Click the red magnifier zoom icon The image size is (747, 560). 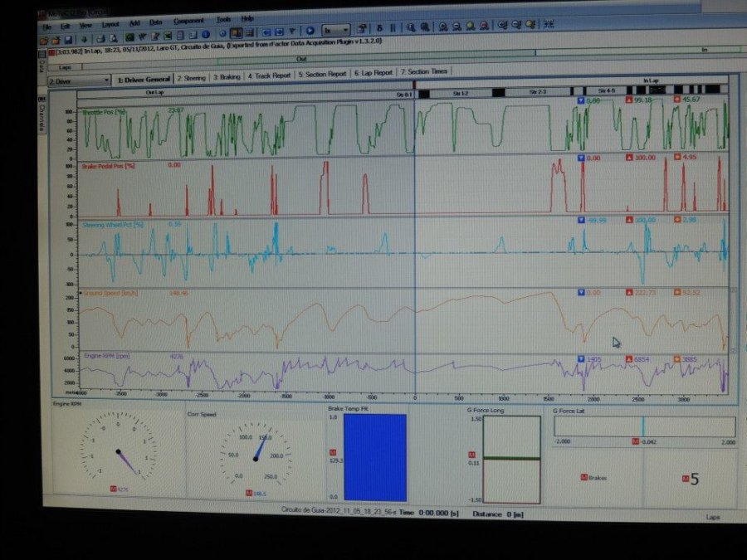[x=484, y=26]
